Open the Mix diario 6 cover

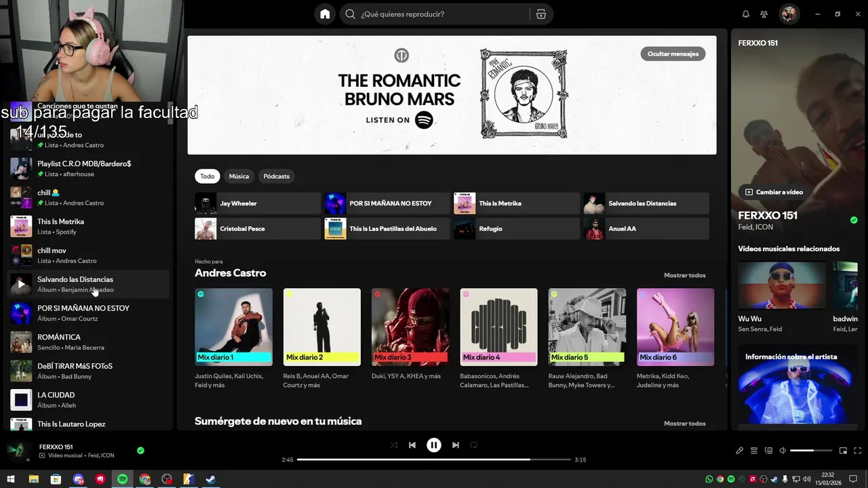(675, 327)
